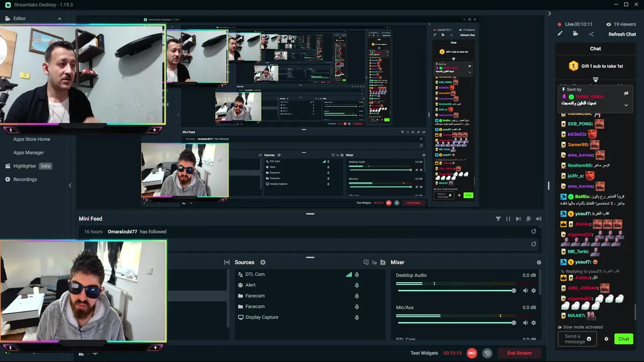Click the bar-graph icon at bottom left

pyautogui.click(x=81, y=354)
